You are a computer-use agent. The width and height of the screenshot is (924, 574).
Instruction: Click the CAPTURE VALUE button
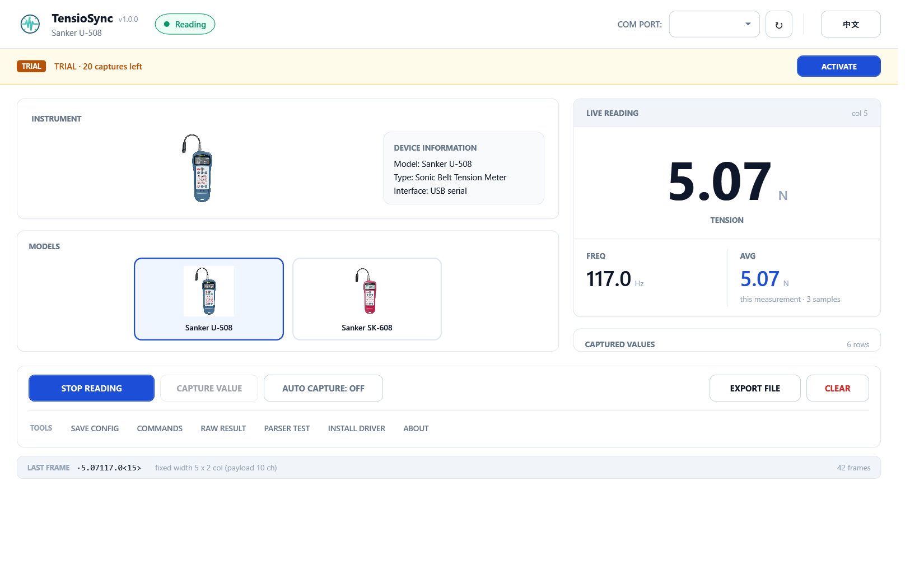tap(209, 388)
